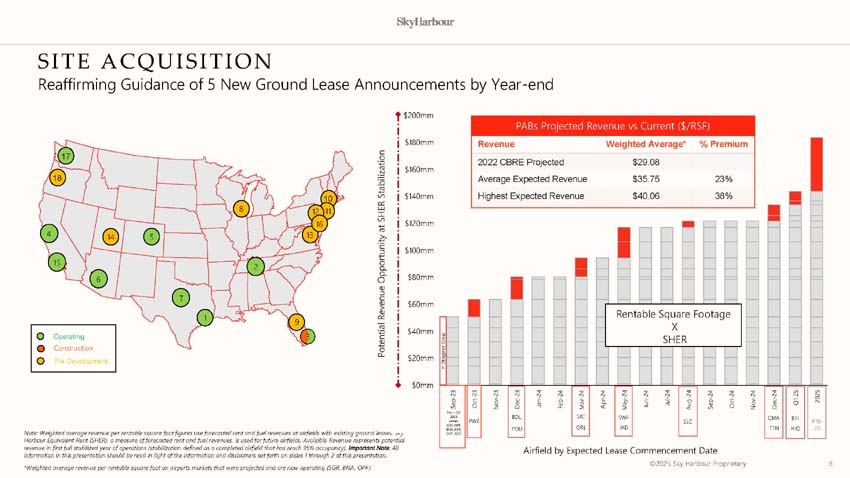This screenshot has width=850, height=478.
Task: Select yellow map marker number 14
Action: tap(112, 237)
